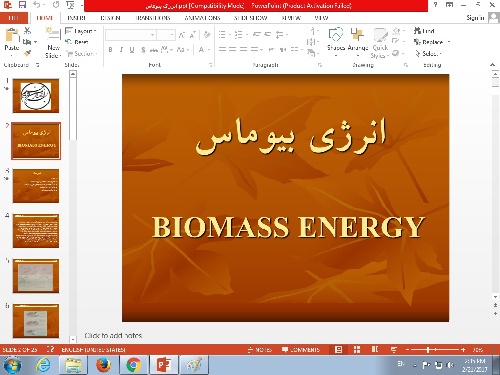Image resolution: width=500 pixels, height=375 pixels.
Task: Open the FILE tab
Action: tap(14, 18)
